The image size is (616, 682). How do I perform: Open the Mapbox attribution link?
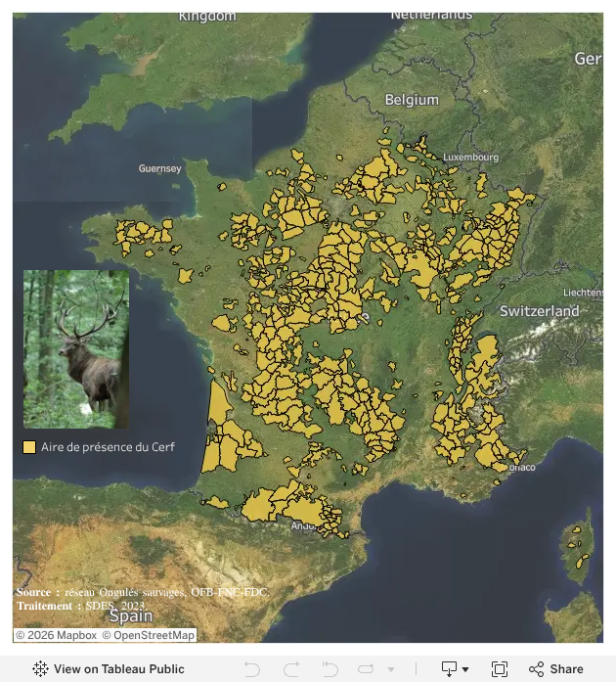[56, 635]
